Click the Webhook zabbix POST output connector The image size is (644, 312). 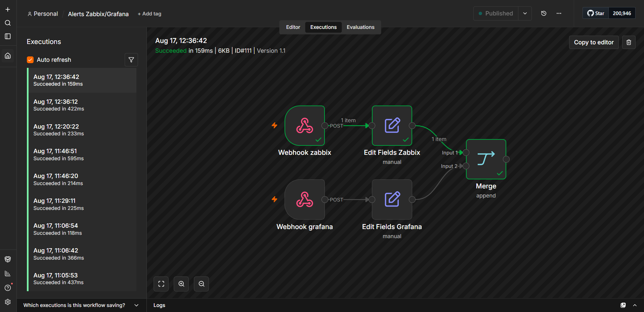[x=325, y=126]
